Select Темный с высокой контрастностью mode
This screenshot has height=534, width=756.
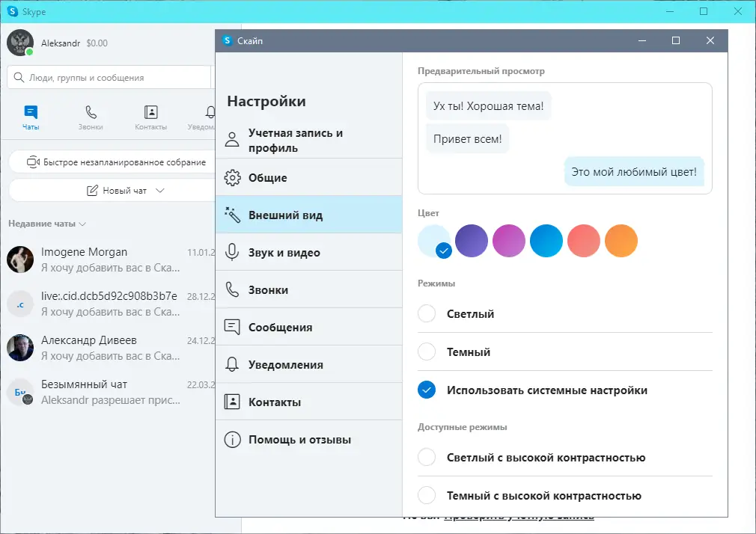(x=426, y=495)
